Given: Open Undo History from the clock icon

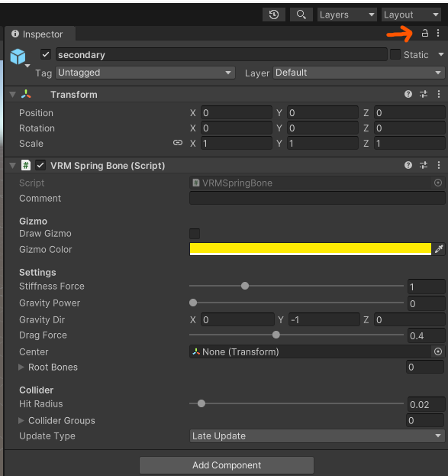Looking at the screenshot, I should point(274,15).
